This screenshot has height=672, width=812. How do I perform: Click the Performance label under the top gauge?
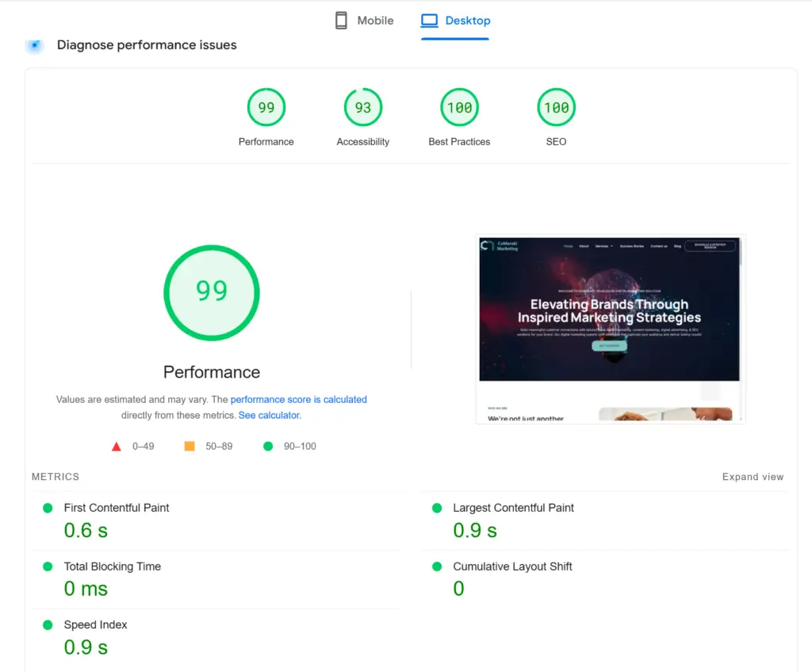coord(266,142)
